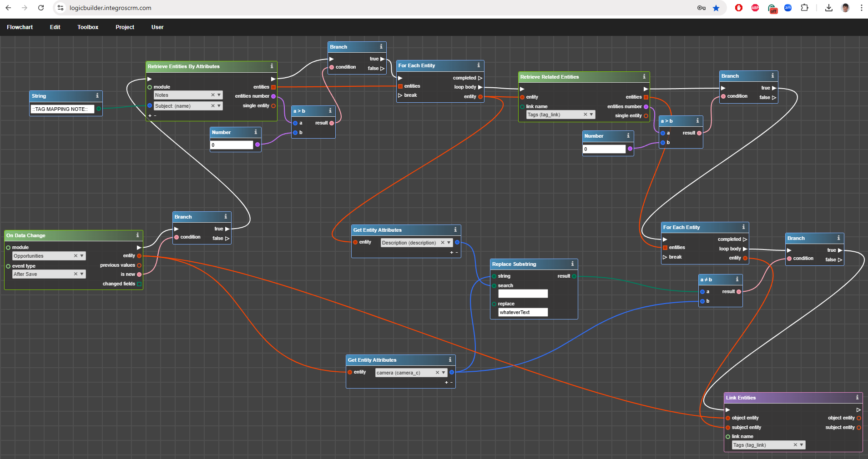
Task: Click the Link Entities node title bar
Action: point(793,398)
